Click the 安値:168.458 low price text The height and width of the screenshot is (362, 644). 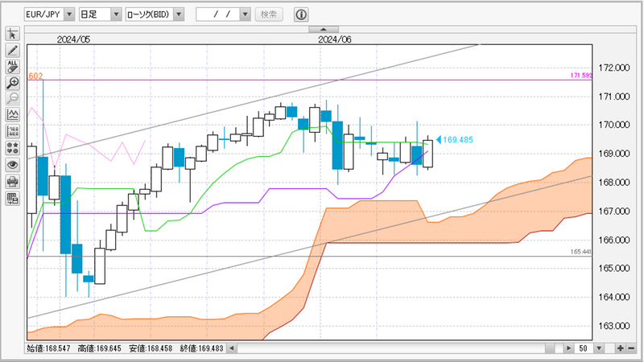pos(151,348)
